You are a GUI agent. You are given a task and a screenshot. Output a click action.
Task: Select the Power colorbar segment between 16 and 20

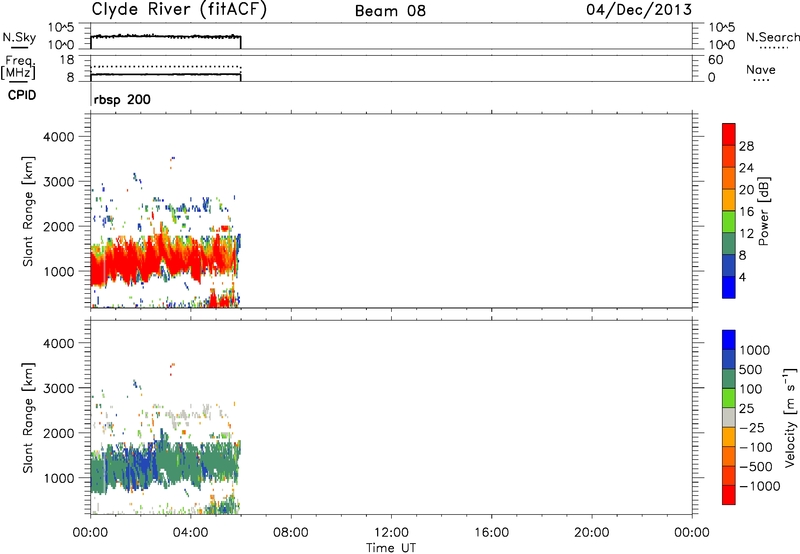pos(729,200)
